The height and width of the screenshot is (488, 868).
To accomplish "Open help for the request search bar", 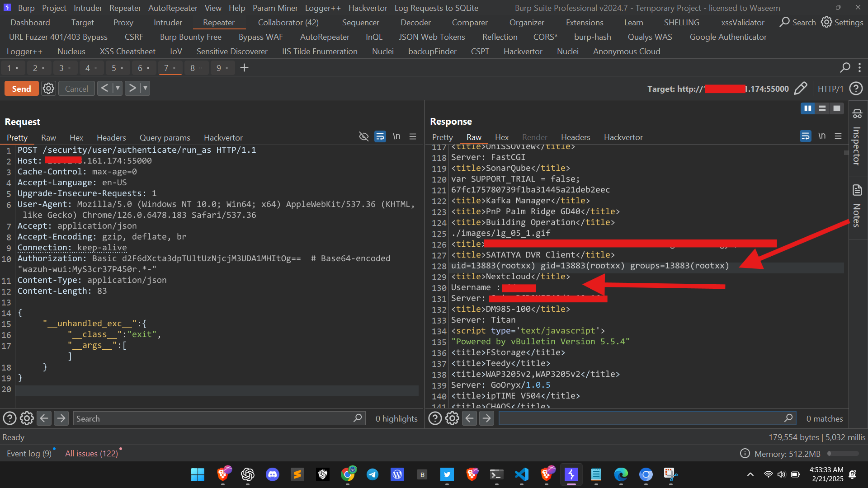I will [x=9, y=418].
